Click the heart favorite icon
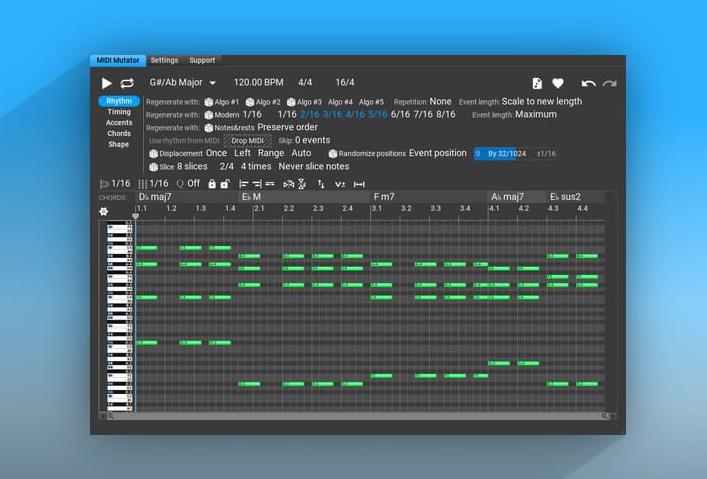Image resolution: width=707 pixels, height=479 pixels. click(558, 83)
